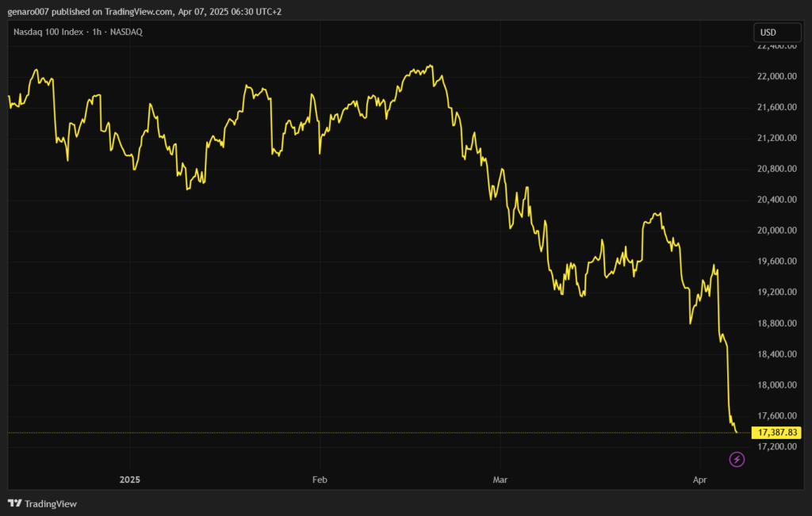812x516 pixels.
Task: Click the yellow 17,387.83 current price tag
Action: click(x=777, y=433)
